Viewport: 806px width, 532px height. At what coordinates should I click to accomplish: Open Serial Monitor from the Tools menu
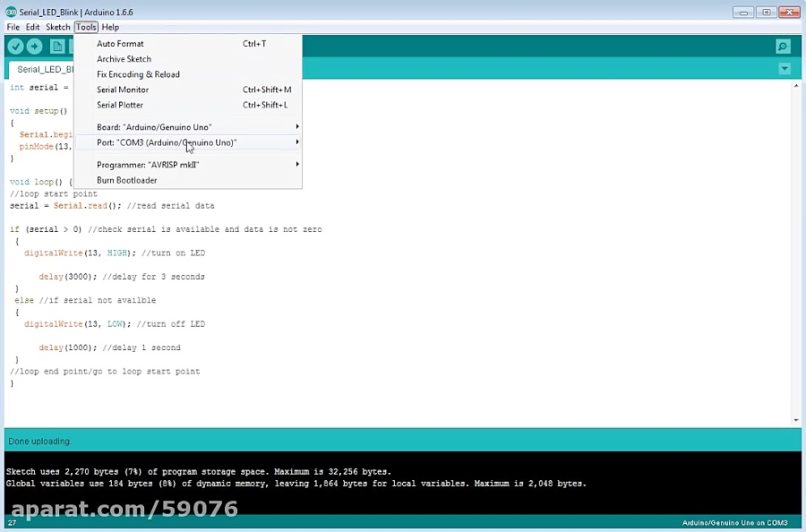point(123,90)
